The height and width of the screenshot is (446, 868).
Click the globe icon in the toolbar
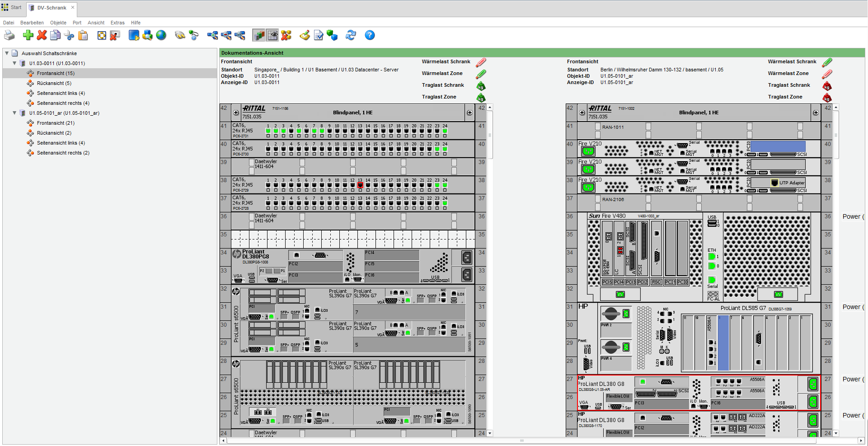[161, 35]
